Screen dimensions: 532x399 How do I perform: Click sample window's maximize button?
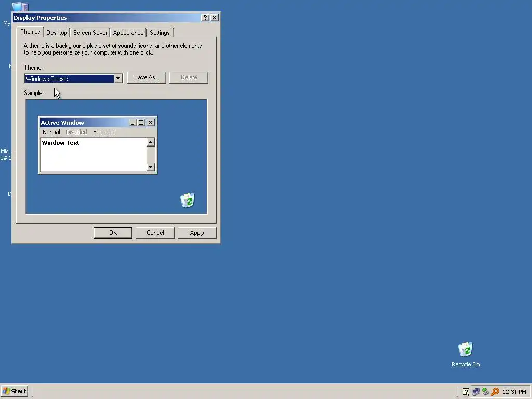point(141,123)
